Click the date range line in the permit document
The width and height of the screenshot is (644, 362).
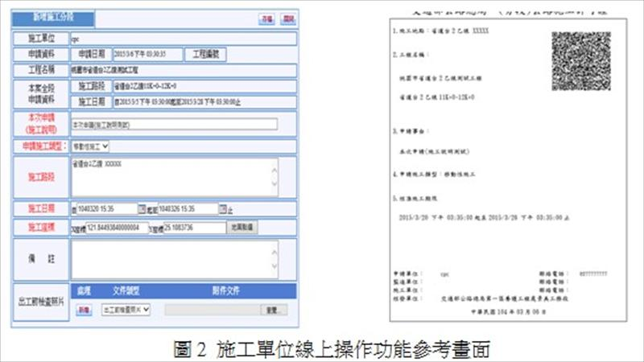(x=485, y=217)
